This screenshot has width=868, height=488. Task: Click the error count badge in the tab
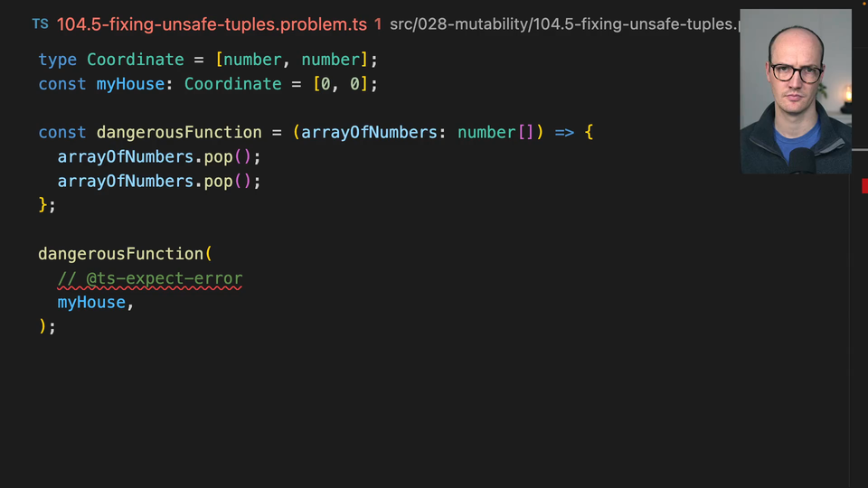coord(378,24)
